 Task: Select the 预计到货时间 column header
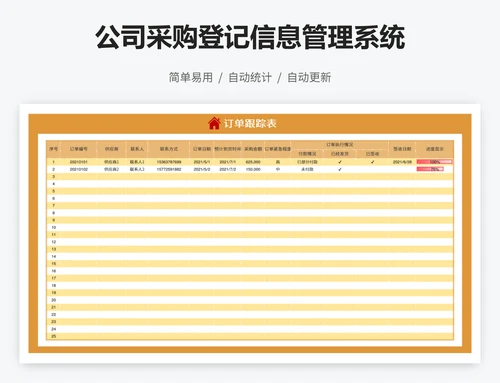[x=228, y=149]
